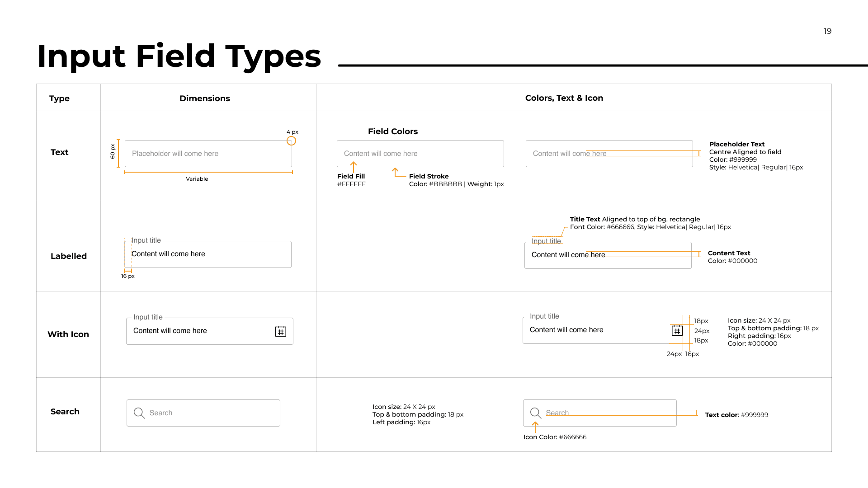868x488 pixels.
Task: Click the "Content Text" heading
Action: click(x=729, y=253)
